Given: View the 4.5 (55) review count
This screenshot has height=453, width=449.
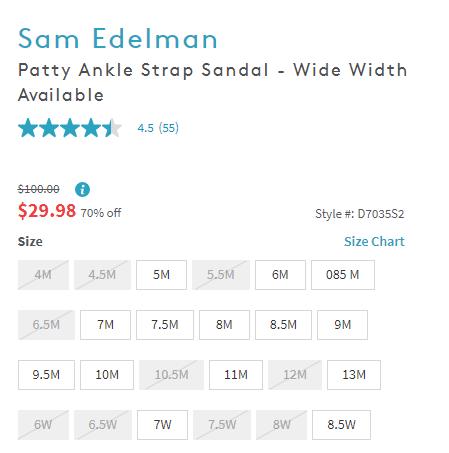Looking at the screenshot, I should click(158, 128).
